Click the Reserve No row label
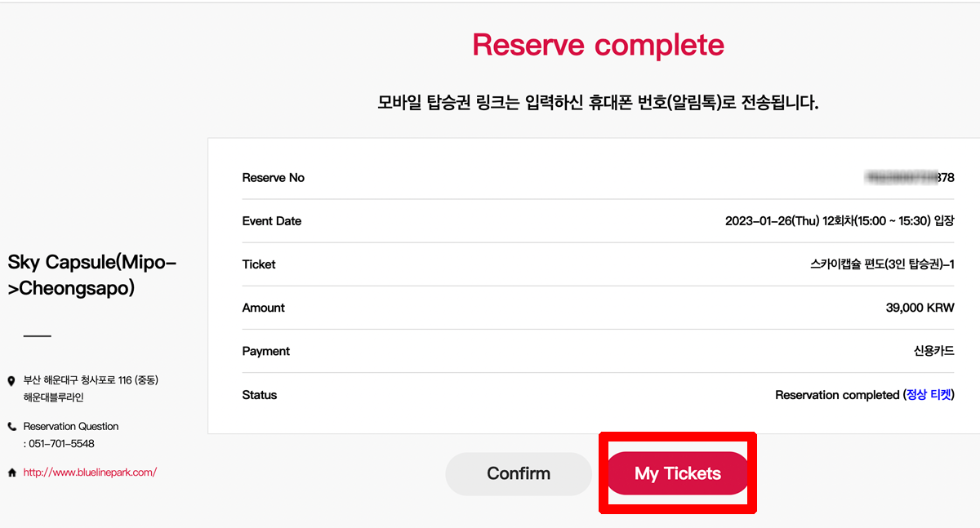This screenshot has width=980, height=528. coord(274,178)
